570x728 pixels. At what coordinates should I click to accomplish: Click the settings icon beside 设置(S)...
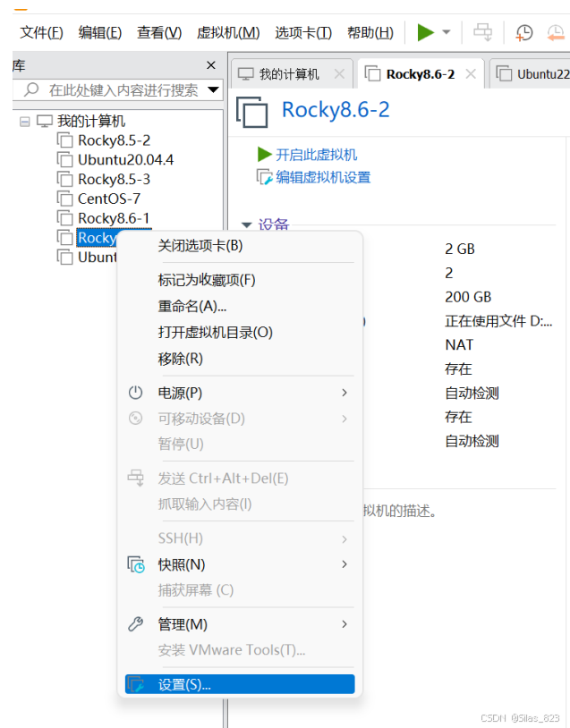click(x=136, y=685)
